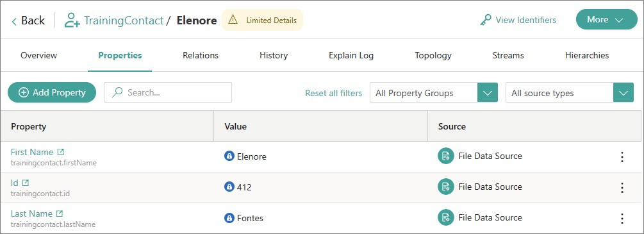The width and height of the screenshot is (644, 234).
Task: Click the trainingcontact.id text
Action: pos(40,194)
